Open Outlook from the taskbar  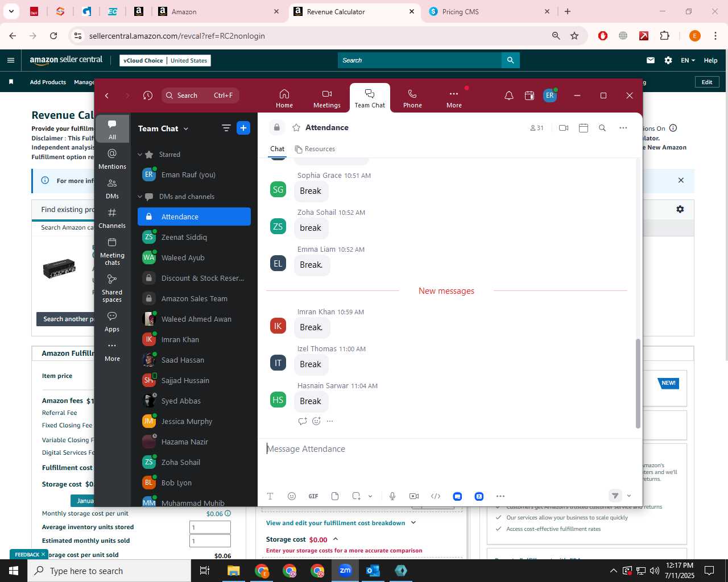coord(373,571)
